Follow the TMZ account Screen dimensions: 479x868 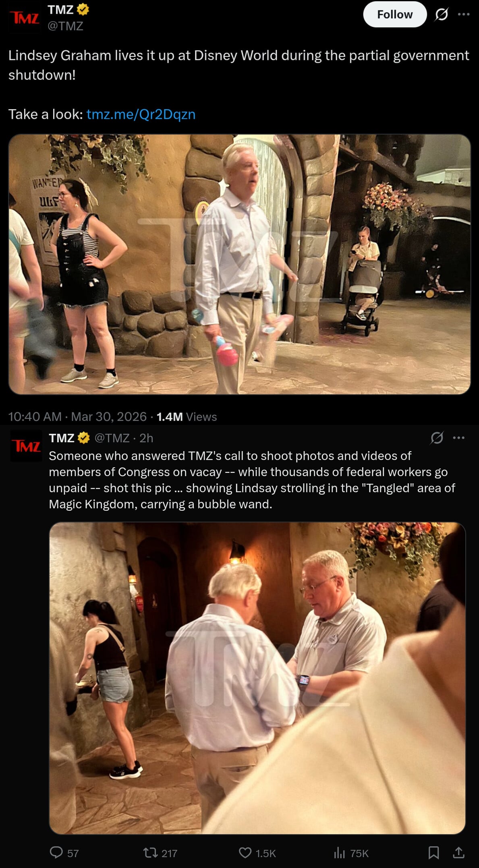click(x=394, y=15)
